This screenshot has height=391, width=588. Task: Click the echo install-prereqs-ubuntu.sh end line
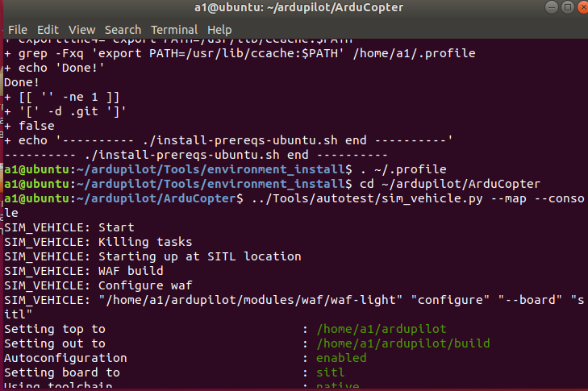228,140
